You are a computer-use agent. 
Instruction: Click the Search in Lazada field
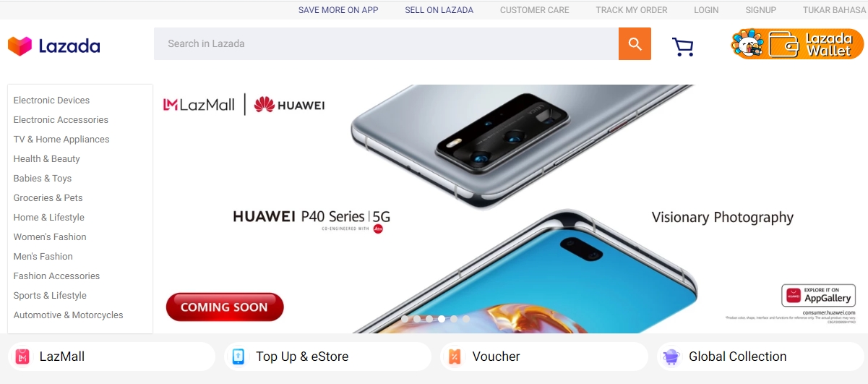(386, 43)
